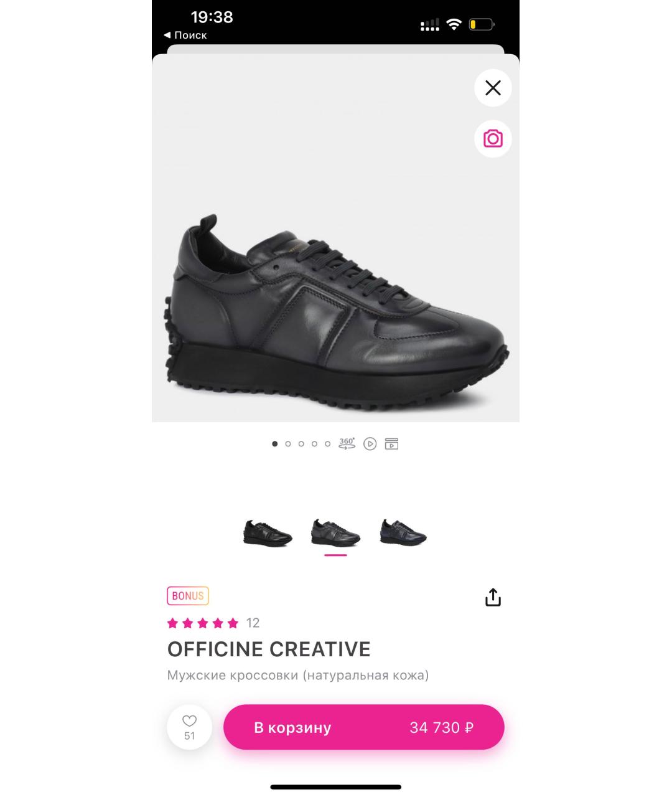Tap the BONUS badge
Viewport: 672px width, 797px height.
click(x=188, y=596)
